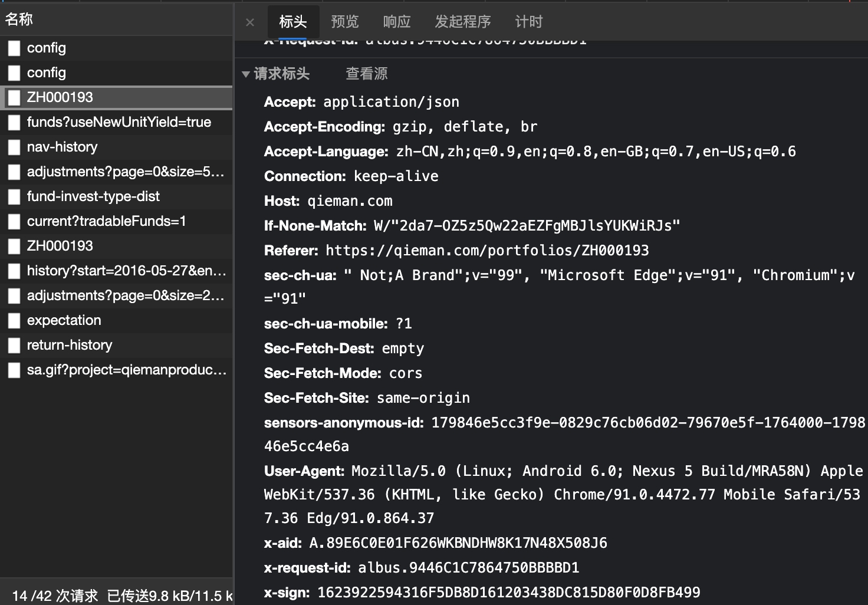The width and height of the screenshot is (868, 605).
Task: Switch to the 发起程序 tab
Action: tap(463, 22)
